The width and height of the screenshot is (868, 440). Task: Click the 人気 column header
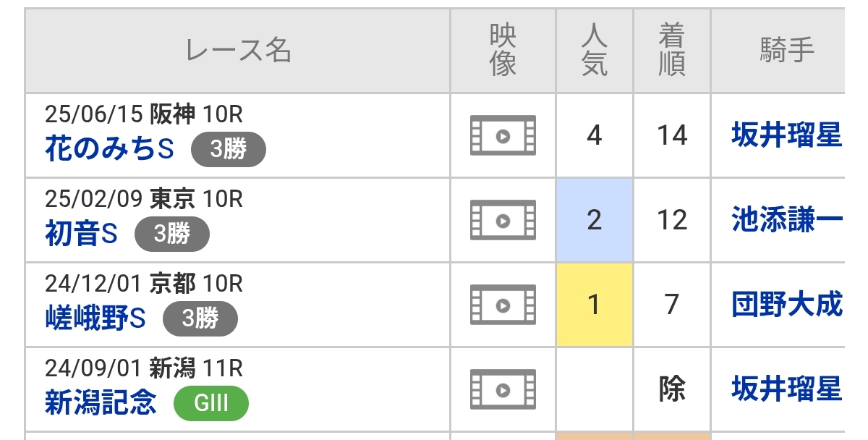click(595, 51)
